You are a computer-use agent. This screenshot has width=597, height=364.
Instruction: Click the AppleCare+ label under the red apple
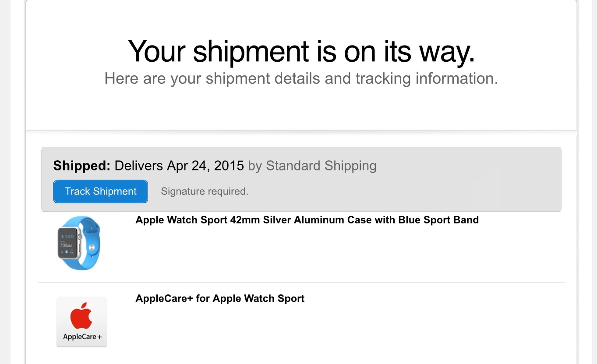pos(82,337)
